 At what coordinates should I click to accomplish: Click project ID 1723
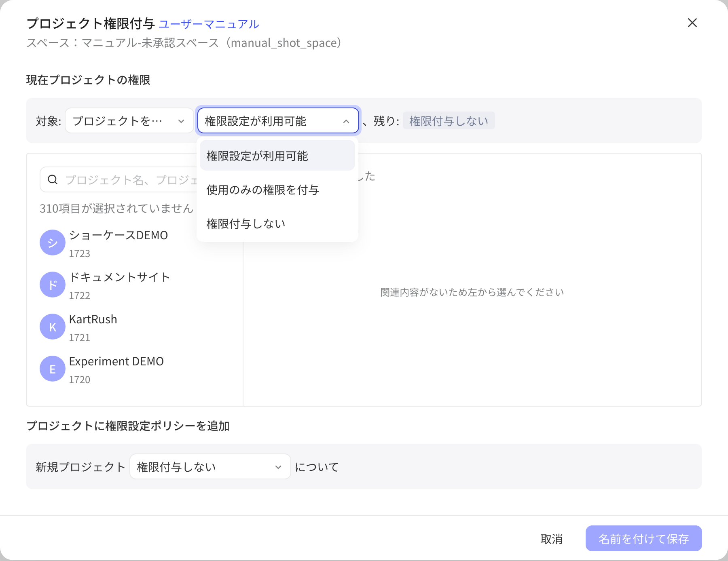pos(80,253)
